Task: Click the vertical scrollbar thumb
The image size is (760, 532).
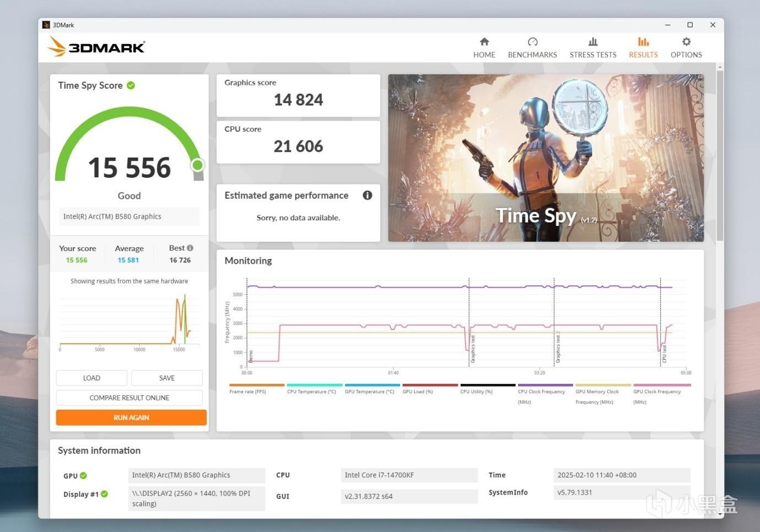Action: coord(720,155)
